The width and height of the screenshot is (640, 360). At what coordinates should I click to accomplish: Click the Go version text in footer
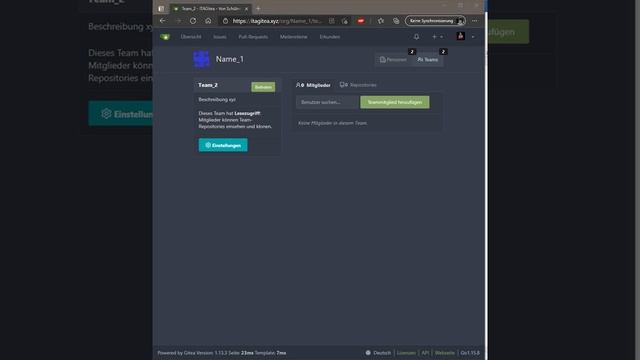[x=470, y=353]
